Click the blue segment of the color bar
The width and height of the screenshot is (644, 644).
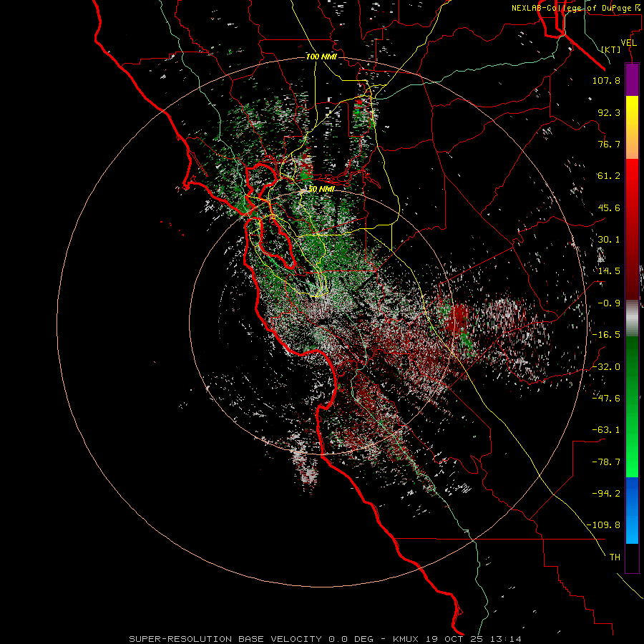pos(632,510)
